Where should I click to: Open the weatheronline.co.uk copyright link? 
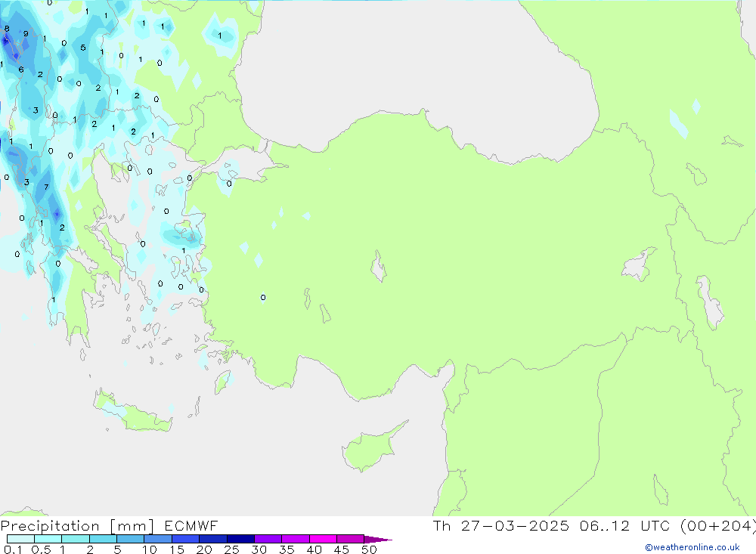click(x=692, y=547)
